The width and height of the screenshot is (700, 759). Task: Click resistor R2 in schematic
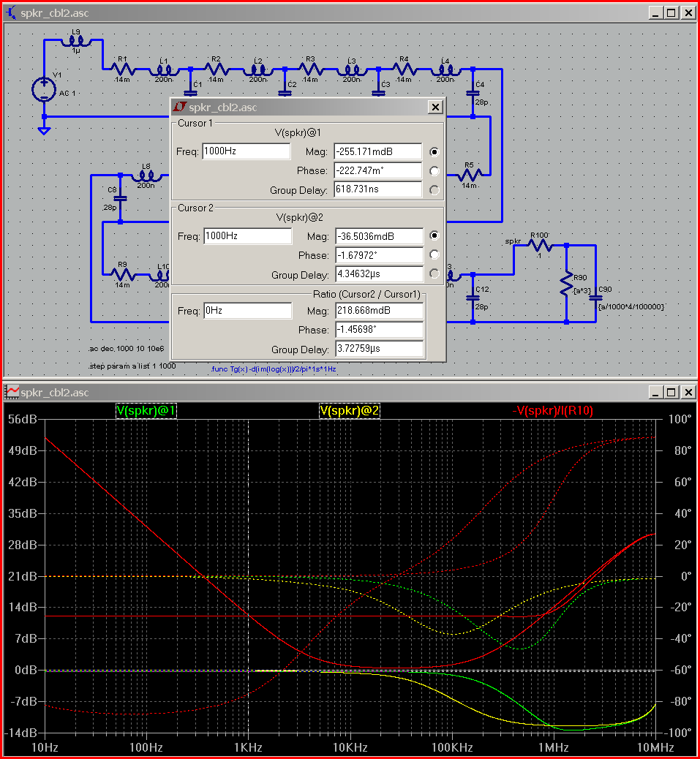pos(216,69)
